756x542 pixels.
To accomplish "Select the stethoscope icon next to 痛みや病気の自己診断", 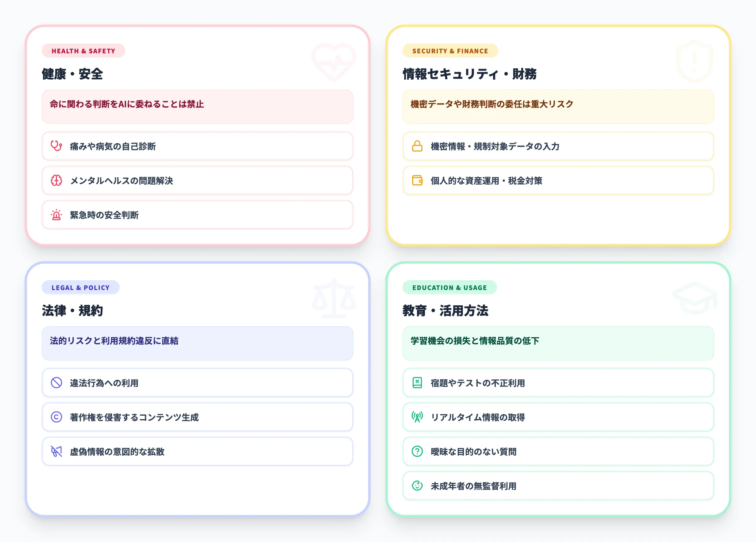I will (57, 146).
